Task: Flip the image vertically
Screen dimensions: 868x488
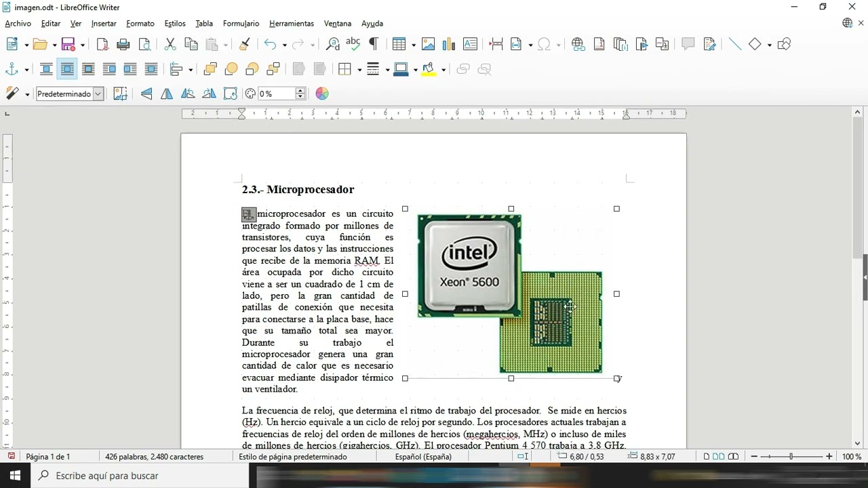Action: pyautogui.click(x=146, y=94)
